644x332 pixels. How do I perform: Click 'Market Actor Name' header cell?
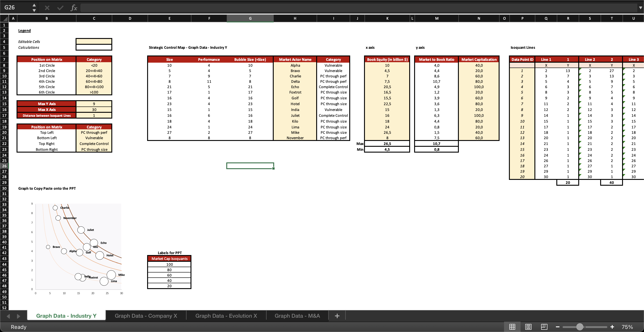[295, 59]
